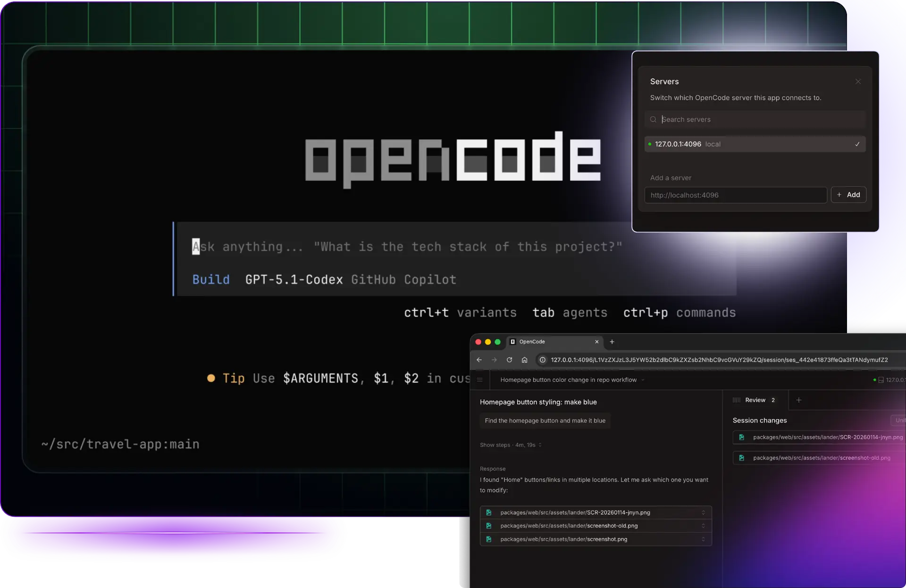
Task: Close the OpenCode browser tab
Action: point(597,342)
